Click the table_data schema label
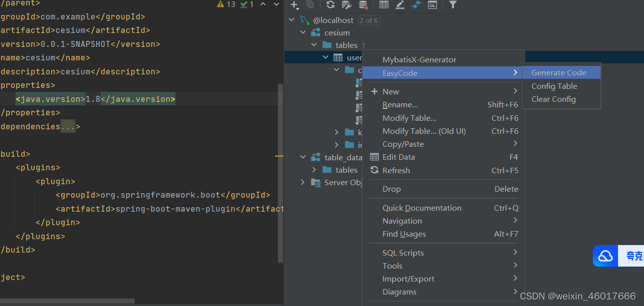Screen dimensions: 644x306 click(x=343, y=157)
